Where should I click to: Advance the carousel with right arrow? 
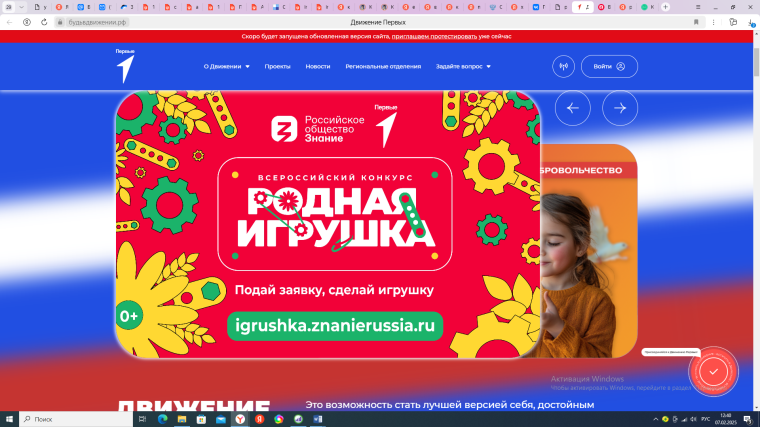click(x=620, y=108)
